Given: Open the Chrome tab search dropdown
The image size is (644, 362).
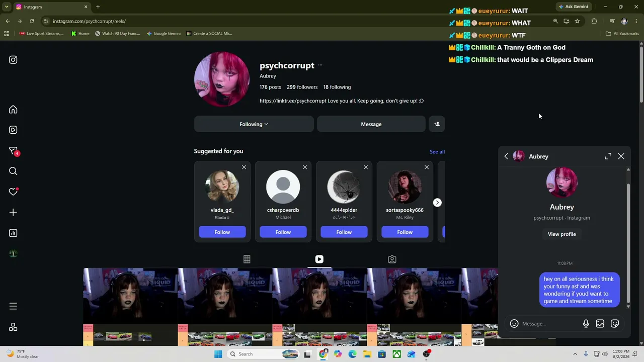Looking at the screenshot, I should tap(7, 7).
